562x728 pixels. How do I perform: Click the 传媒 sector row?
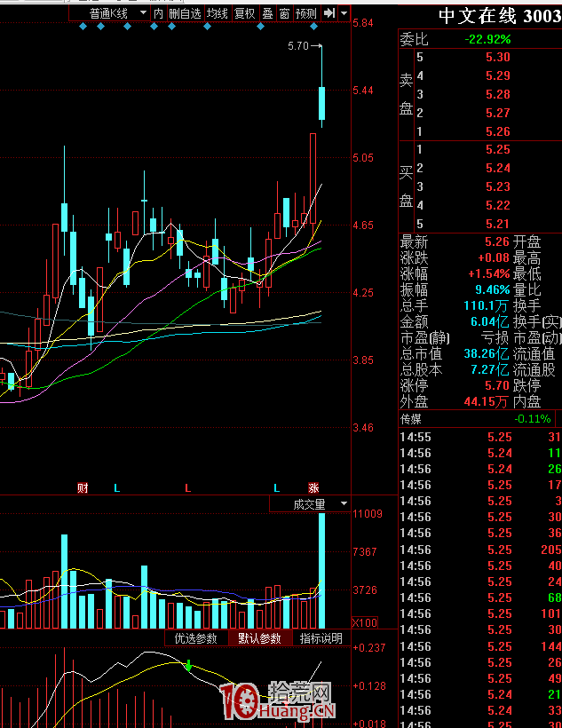click(x=480, y=419)
